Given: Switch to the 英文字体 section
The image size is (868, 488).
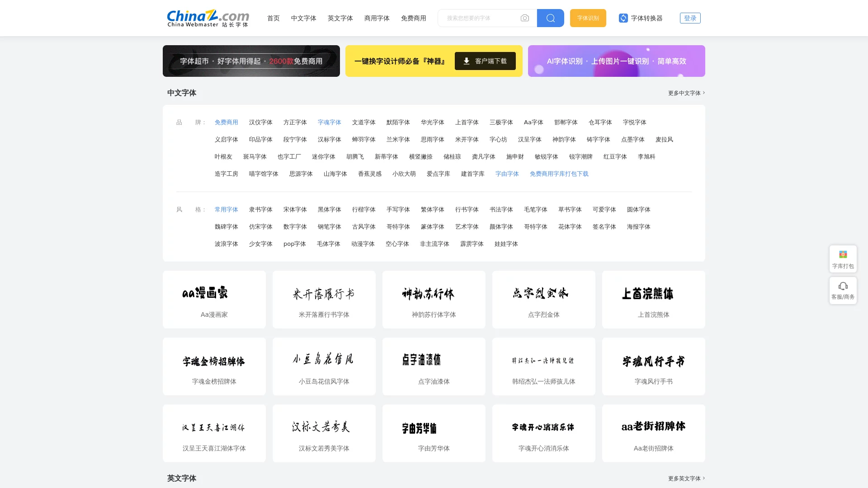Looking at the screenshot, I should 340,18.
